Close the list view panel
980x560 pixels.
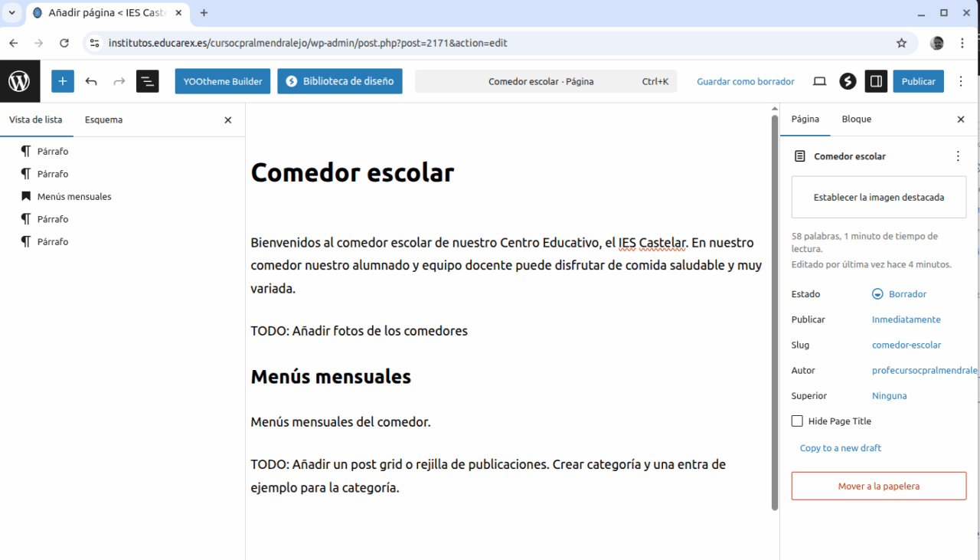227,120
